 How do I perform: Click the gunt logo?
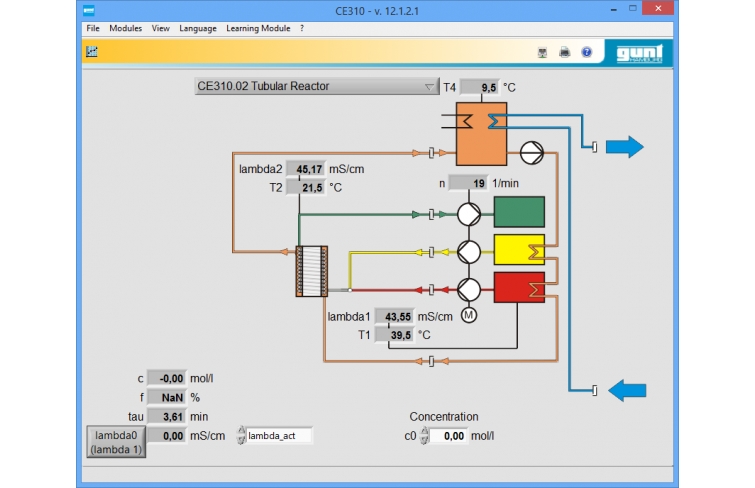coord(639,53)
